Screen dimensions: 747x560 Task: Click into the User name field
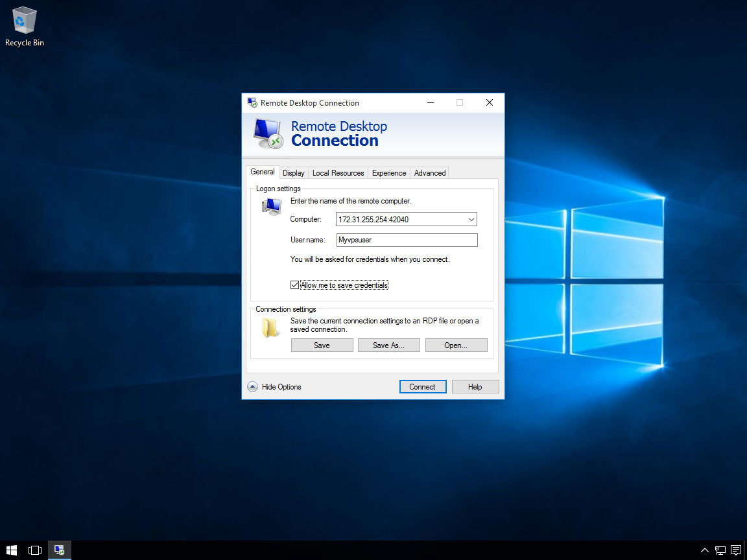(x=407, y=240)
